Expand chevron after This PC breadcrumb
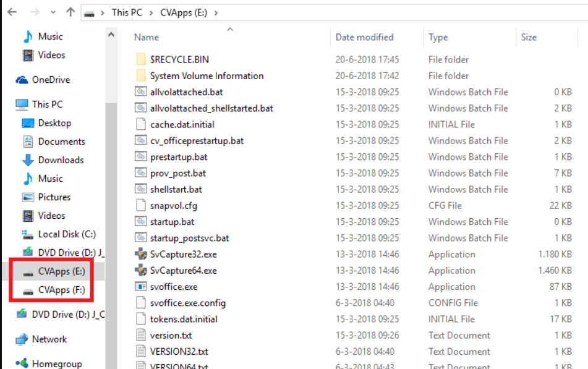The height and width of the screenshot is (369, 588). (x=151, y=13)
